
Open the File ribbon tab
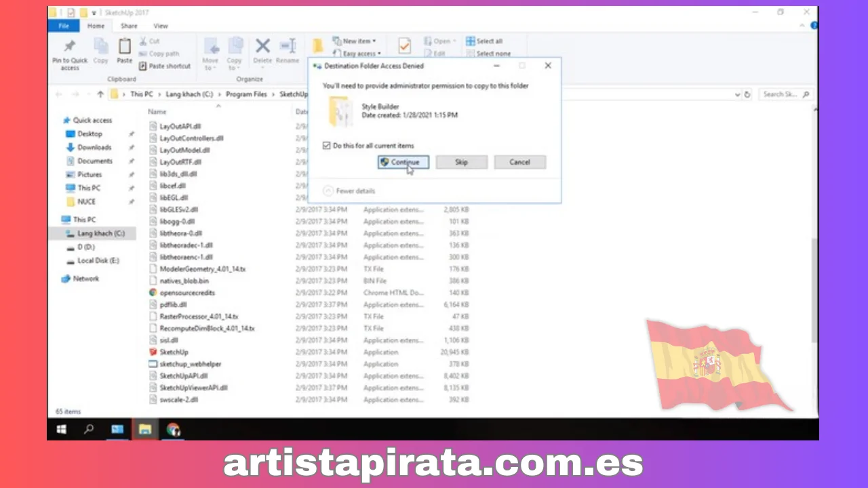64,26
